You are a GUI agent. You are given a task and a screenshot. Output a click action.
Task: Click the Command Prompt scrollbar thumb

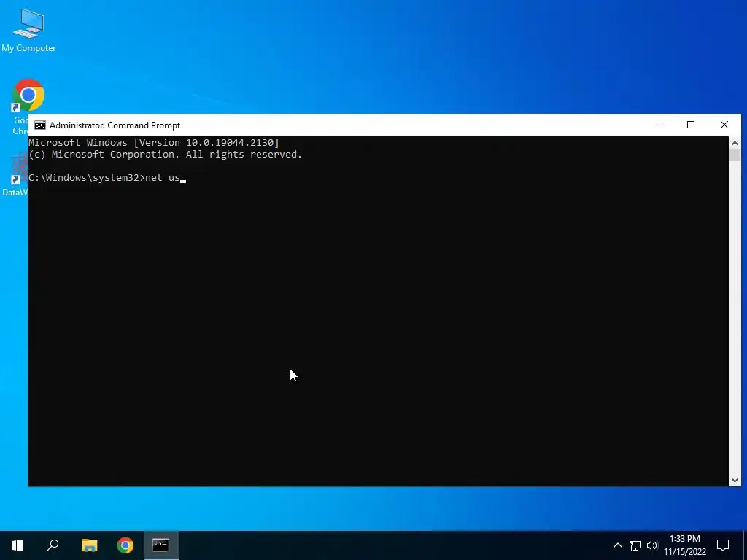(x=735, y=155)
